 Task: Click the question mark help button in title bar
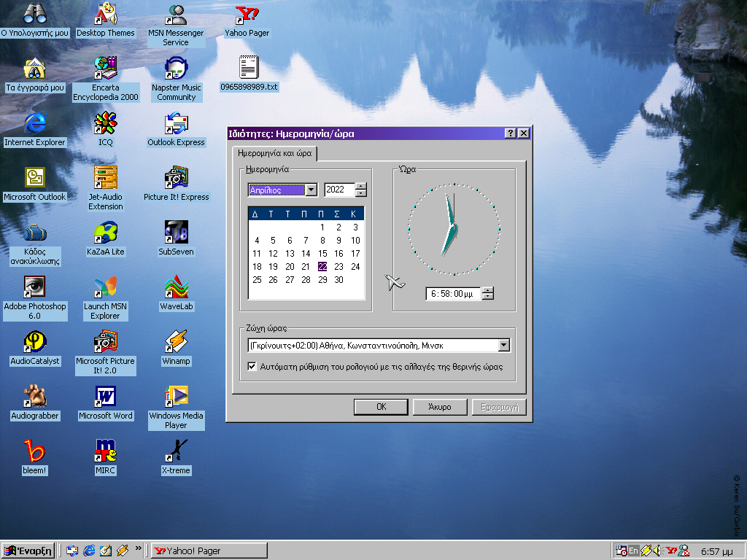point(510,133)
